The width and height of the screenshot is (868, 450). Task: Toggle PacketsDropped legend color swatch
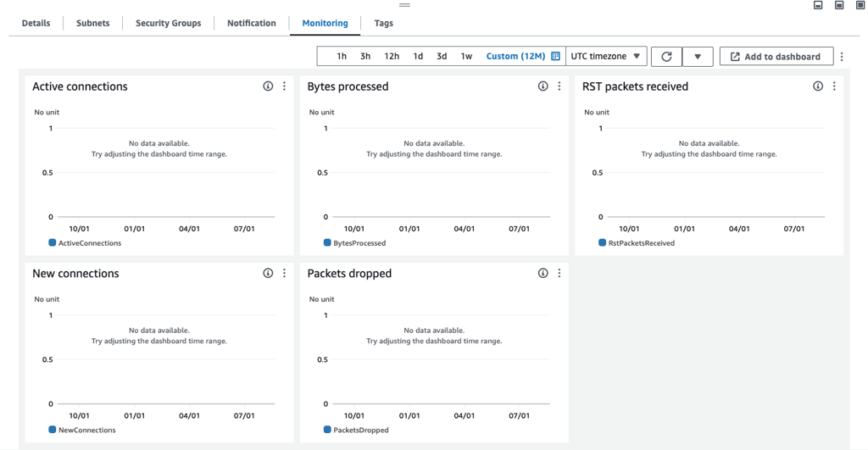[327, 430]
